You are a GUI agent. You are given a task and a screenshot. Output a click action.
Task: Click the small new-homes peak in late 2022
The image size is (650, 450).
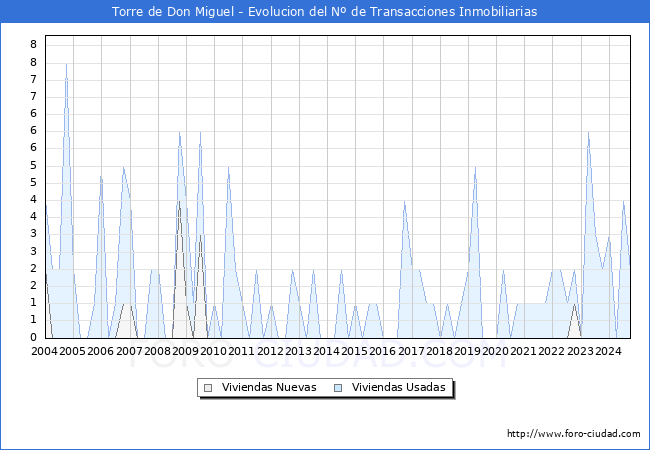click(574, 304)
